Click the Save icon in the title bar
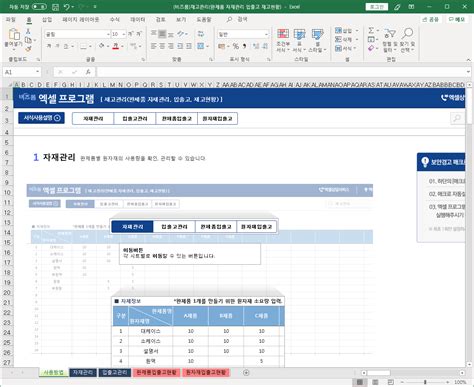This screenshot has width=474, height=387. 55,7
